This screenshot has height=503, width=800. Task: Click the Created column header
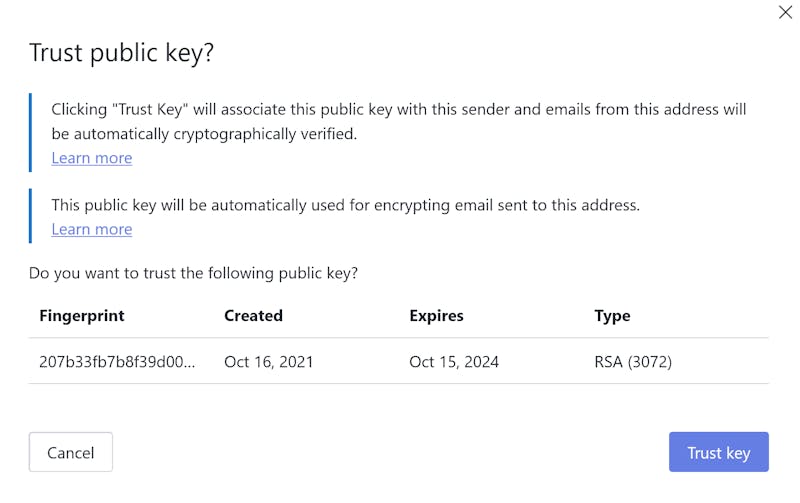(253, 316)
